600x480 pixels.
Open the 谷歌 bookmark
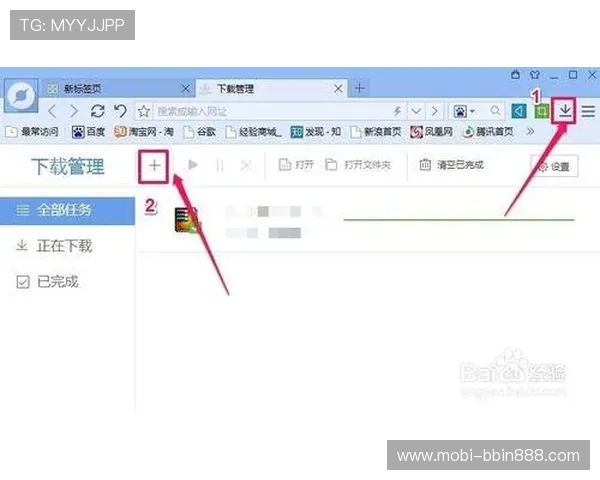coord(199,132)
